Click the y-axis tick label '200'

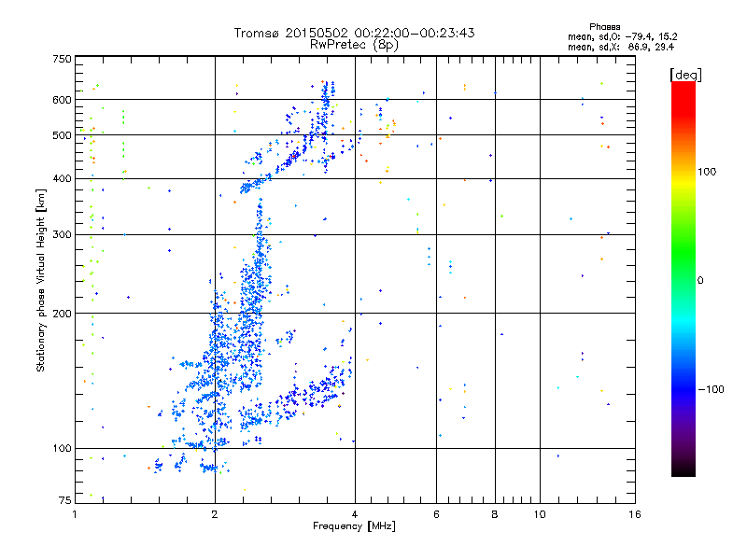(62, 314)
